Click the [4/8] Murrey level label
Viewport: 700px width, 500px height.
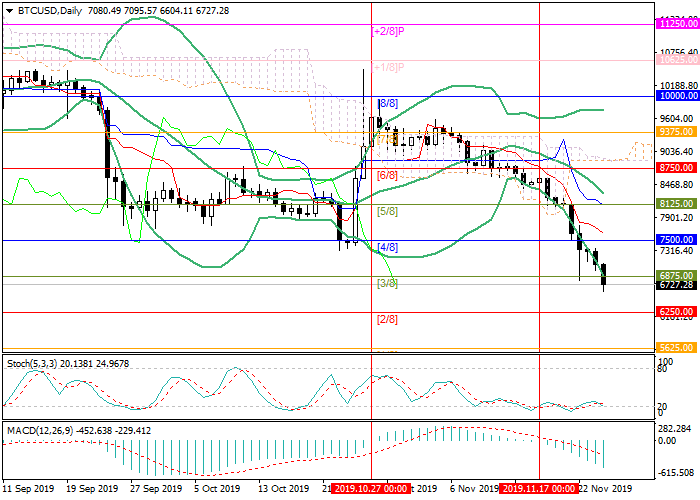(x=388, y=247)
